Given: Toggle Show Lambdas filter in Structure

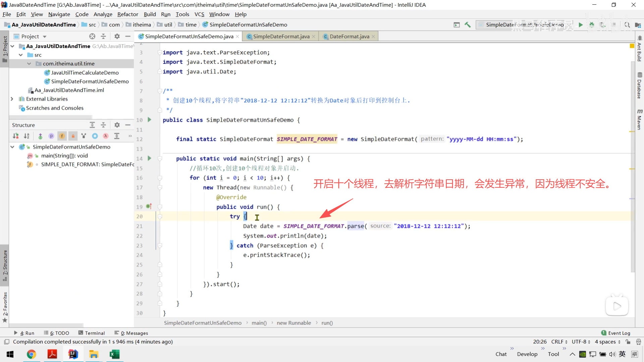Looking at the screenshot, I should (x=106, y=136).
